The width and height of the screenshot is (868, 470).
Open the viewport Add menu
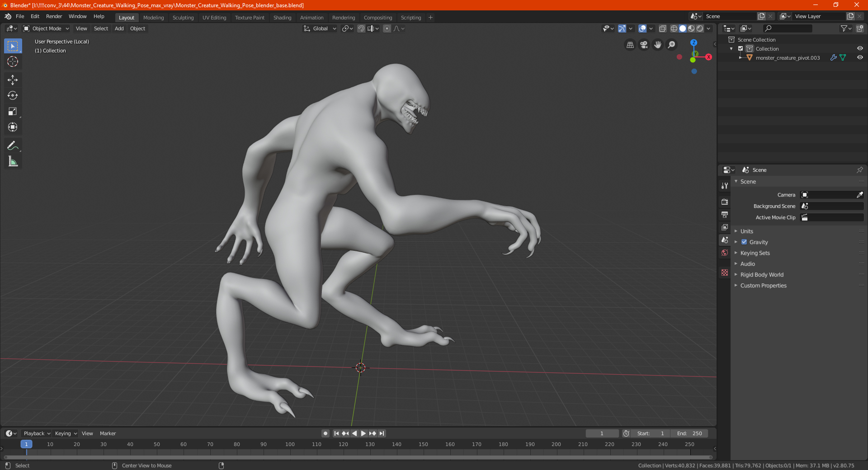coord(119,28)
